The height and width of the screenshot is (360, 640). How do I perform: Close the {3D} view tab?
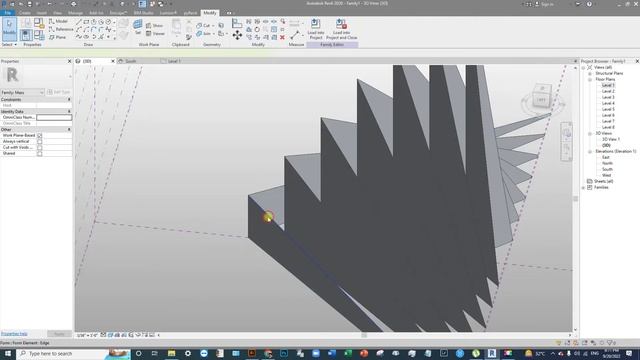click(x=113, y=61)
